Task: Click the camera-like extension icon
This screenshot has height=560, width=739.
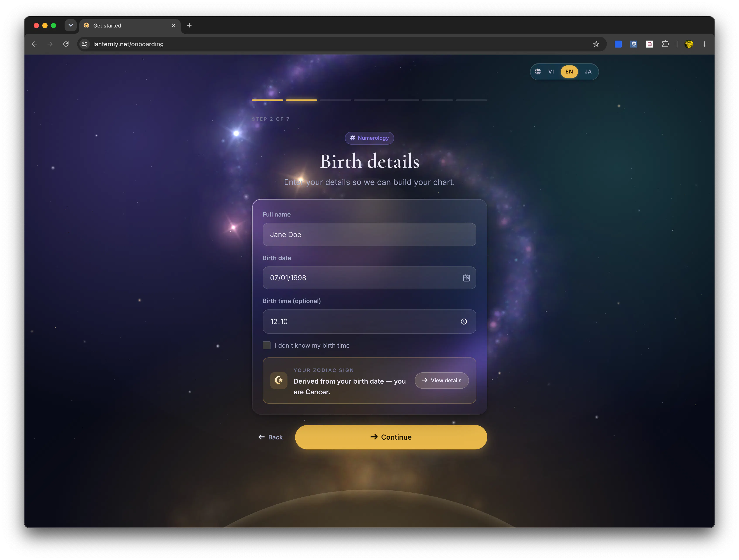Action: click(x=634, y=44)
